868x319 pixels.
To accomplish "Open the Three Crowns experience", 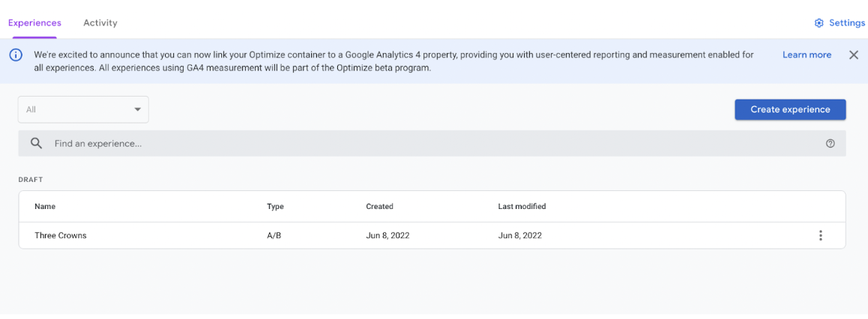I will pos(60,236).
